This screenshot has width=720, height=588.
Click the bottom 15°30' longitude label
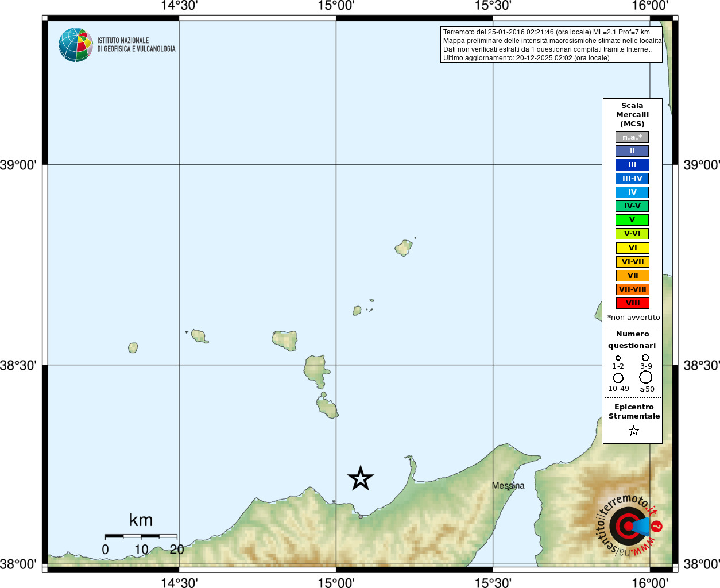(493, 583)
